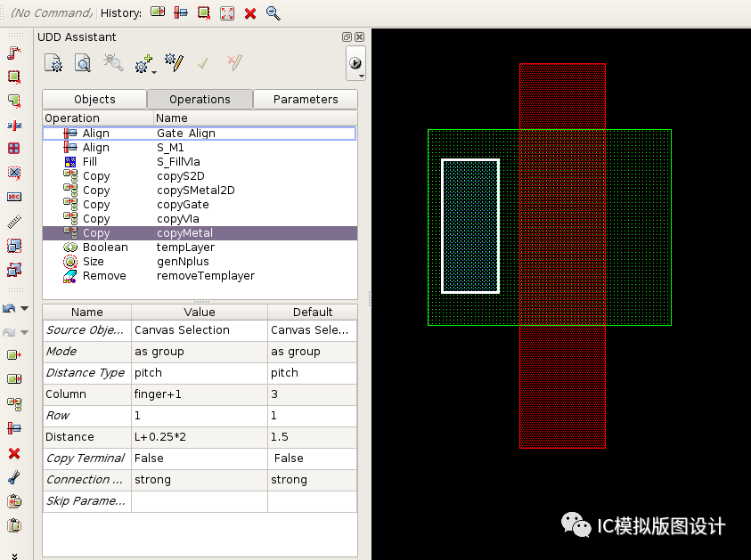The image size is (751, 560).
Task: Select the red-bar between blue squares tool
Action: [14, 126]
